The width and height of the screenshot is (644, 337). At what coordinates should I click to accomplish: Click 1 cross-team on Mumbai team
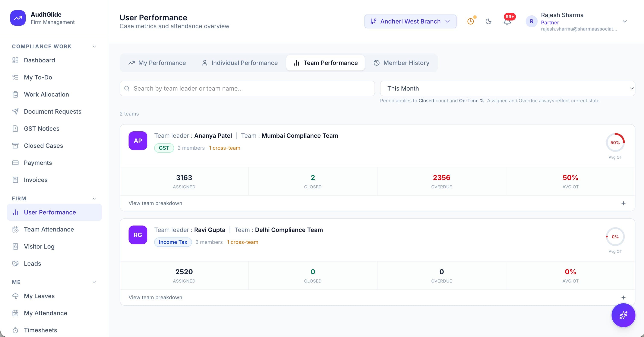224,148
